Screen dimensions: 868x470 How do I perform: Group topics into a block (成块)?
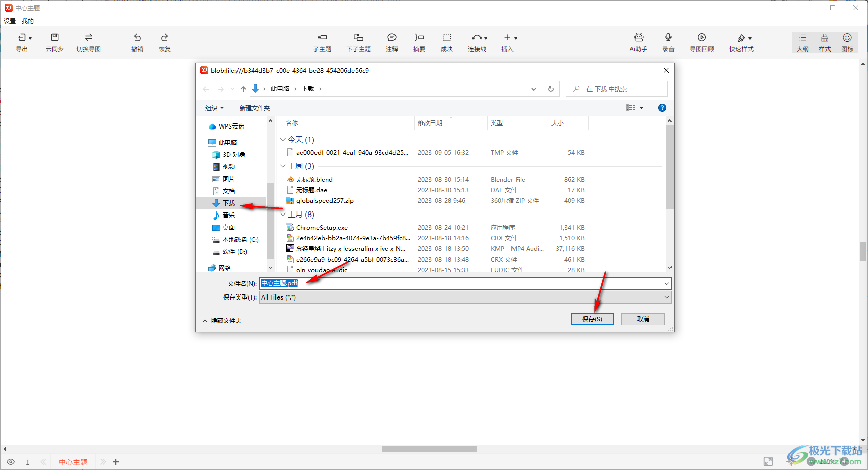coord(447,42)
